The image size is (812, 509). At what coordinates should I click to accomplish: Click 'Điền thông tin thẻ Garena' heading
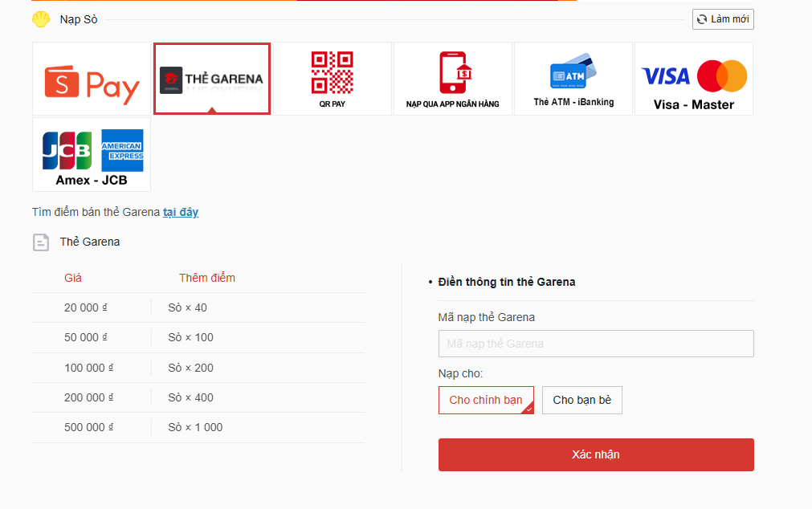(x=507, y=283)
